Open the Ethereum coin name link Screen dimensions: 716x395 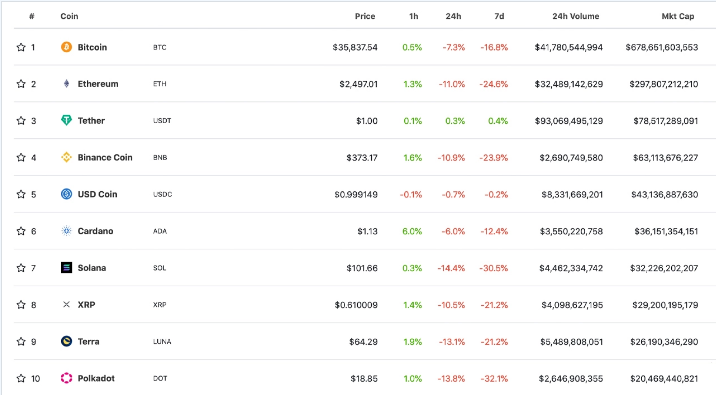[98, 84]
